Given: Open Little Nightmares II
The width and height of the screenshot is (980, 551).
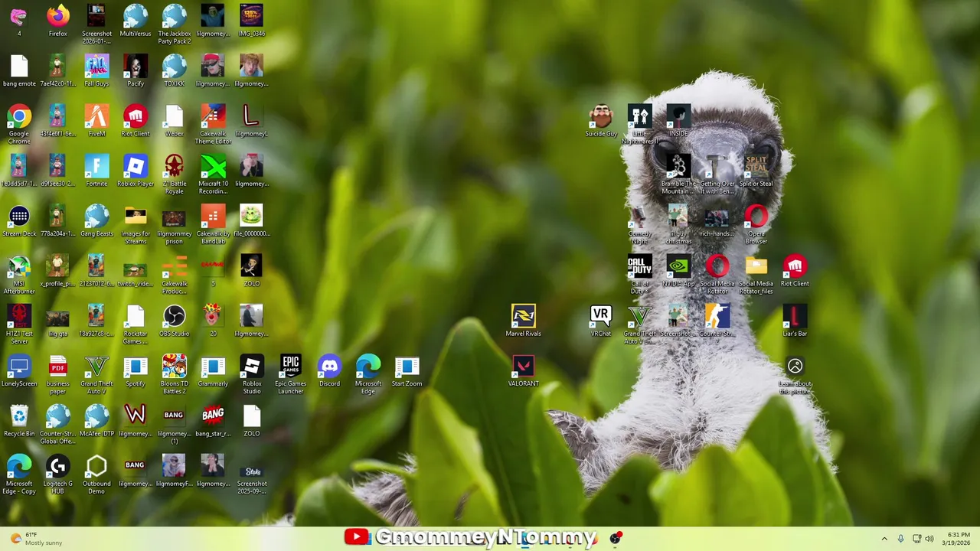Looking at the screenshot, I should [639, 125].
